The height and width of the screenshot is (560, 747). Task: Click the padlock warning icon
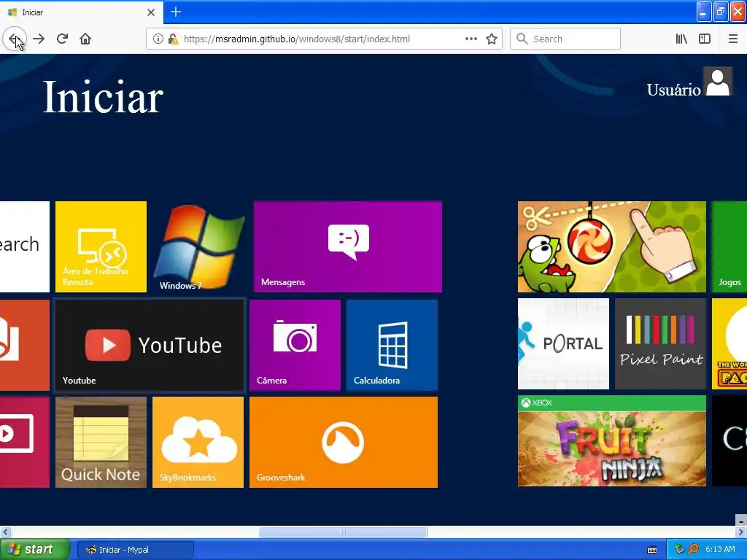tap(173, 39)
